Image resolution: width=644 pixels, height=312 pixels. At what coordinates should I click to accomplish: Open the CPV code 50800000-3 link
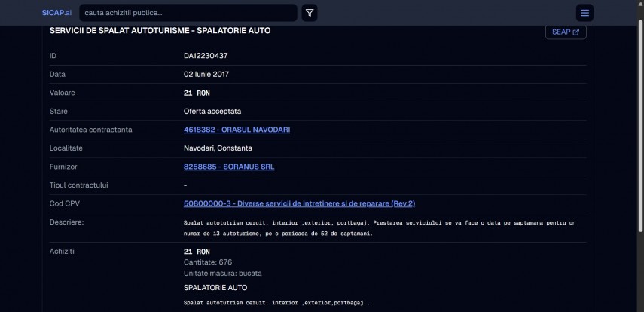[299, 203]
